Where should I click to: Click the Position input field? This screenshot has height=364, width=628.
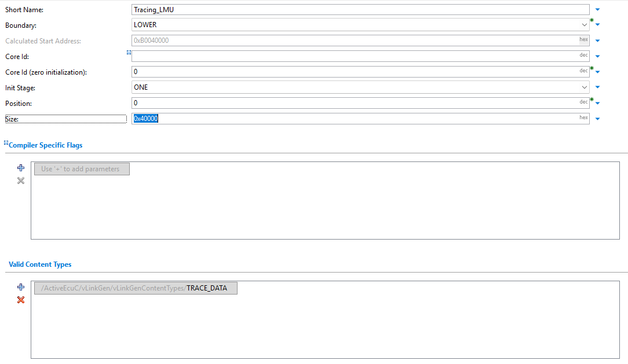pos(353,103)
